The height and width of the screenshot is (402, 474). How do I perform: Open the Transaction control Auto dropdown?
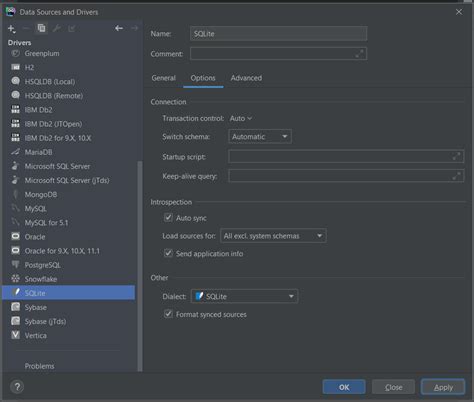[x=241, y=118]
